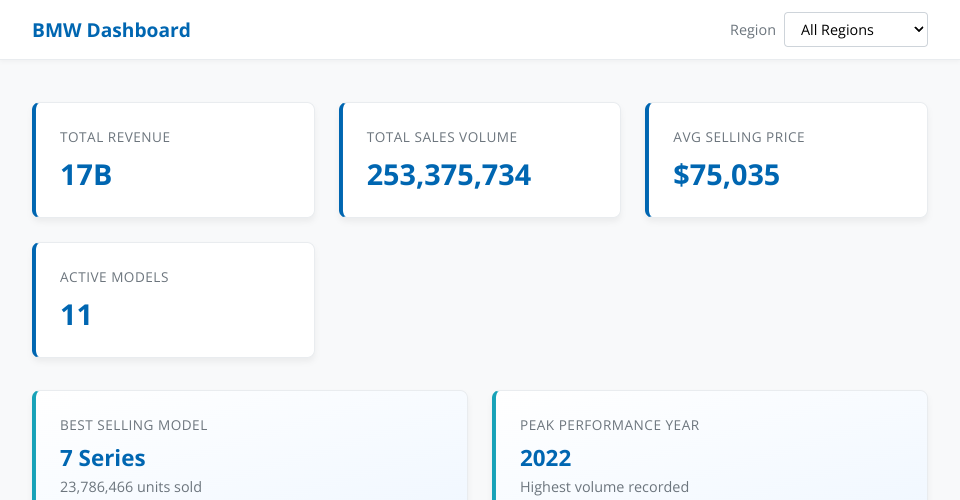Screen dimensions: 960x500
Task: Select the 253,375,734 sales figure
Action: [x=448, y=175]
